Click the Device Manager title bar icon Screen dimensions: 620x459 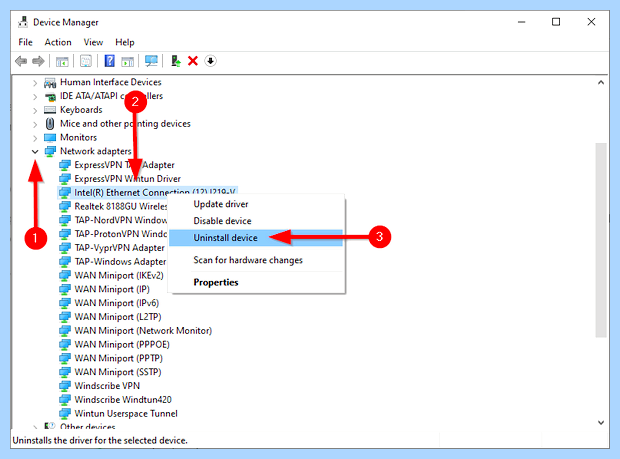click(23, 22)
